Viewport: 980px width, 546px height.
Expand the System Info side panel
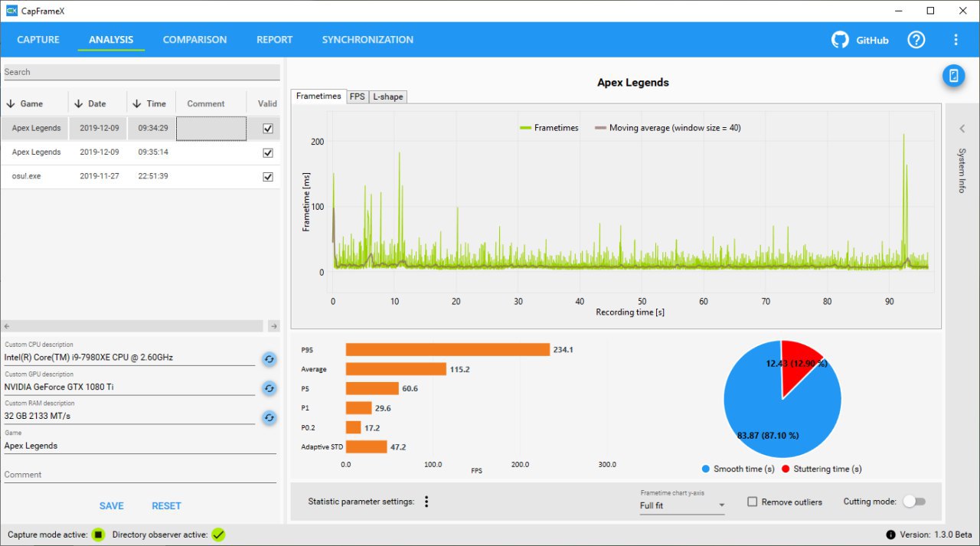coord(962,129)
